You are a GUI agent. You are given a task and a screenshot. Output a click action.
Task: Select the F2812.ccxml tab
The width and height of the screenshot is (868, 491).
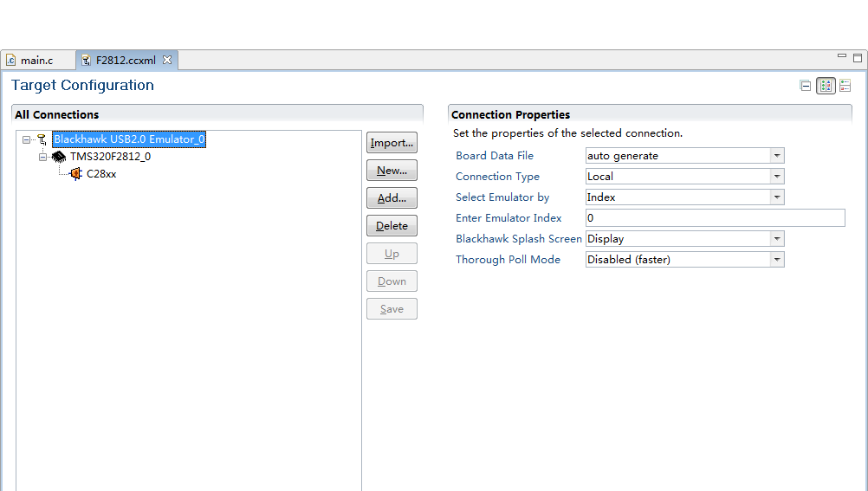(126, 61)
